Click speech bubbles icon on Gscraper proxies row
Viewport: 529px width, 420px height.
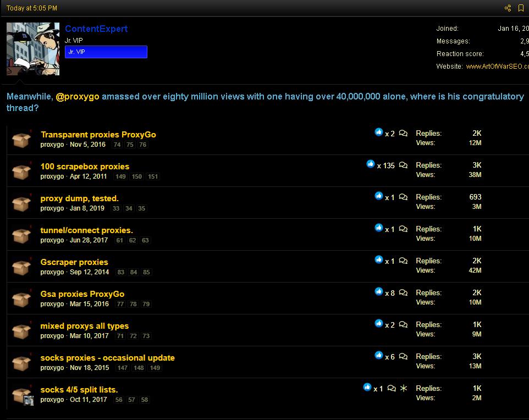tap(403, 261)
